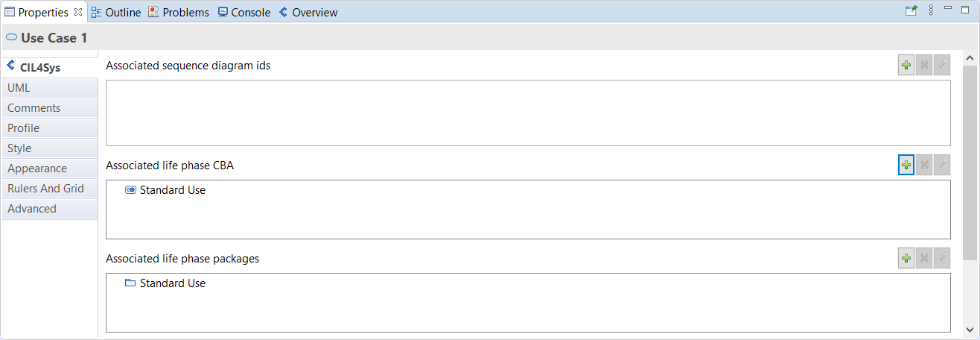Open the Properties view menu icon
This screenshot has height=340, width=980.
[x=931, y=10]
